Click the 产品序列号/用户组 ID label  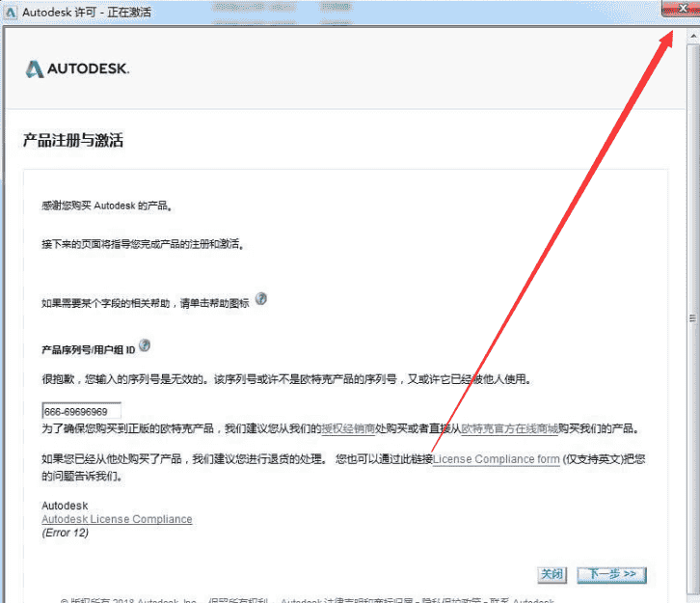[x=89, y=349]
